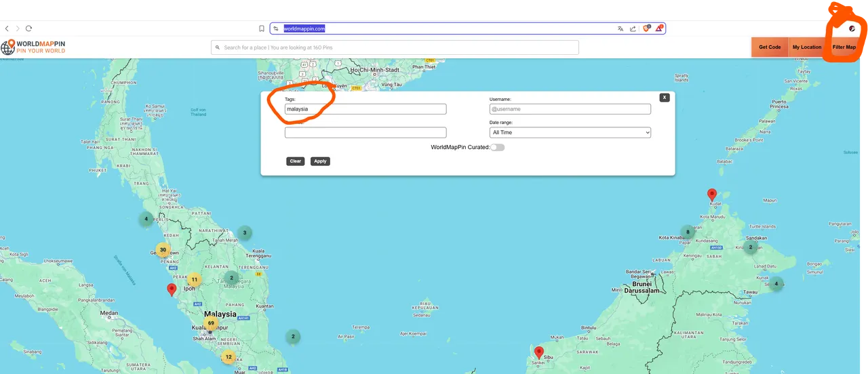Open the 12-pin cluster near Melaka
Screen dimensions: 868x374
[229, 356]
